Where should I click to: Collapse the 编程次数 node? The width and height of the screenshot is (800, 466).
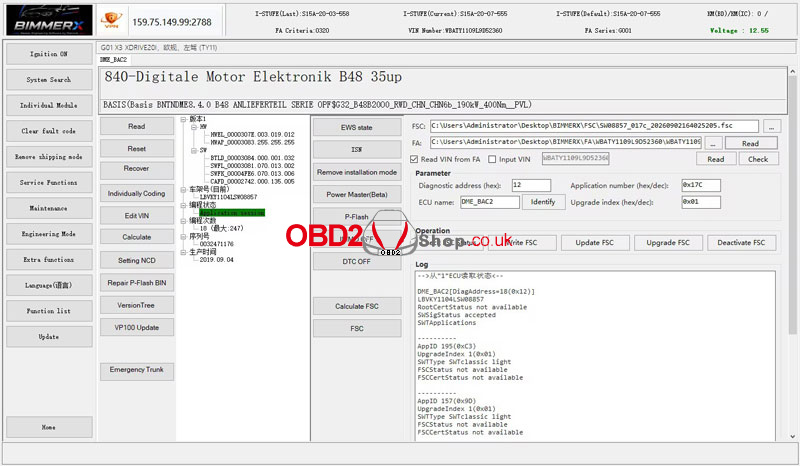pos(184,221)
